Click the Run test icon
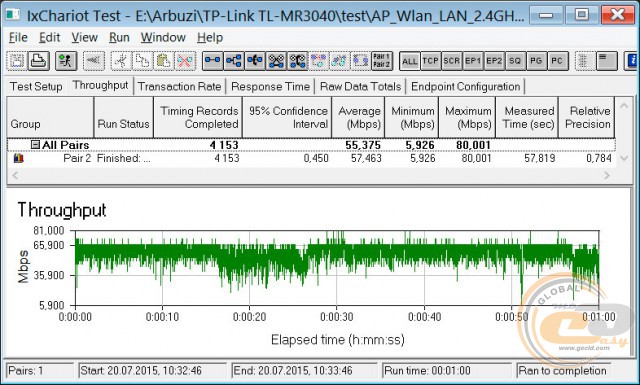640x385 pixels. 66,61
